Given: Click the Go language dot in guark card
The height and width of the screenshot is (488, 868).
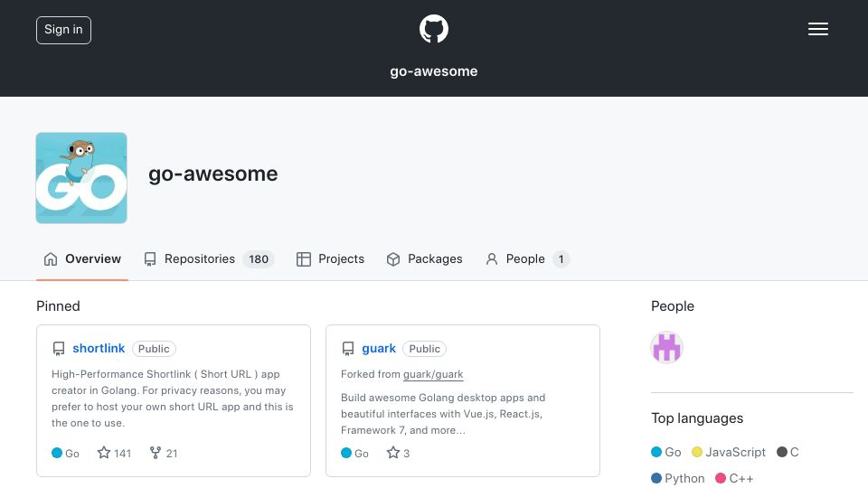Looking at the screenshot, I should coord(346,453).
